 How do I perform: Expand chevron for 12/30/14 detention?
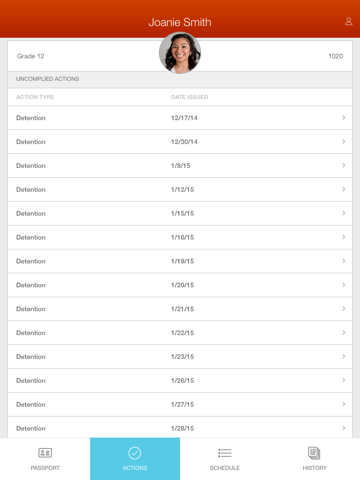[x=344, y=142]
